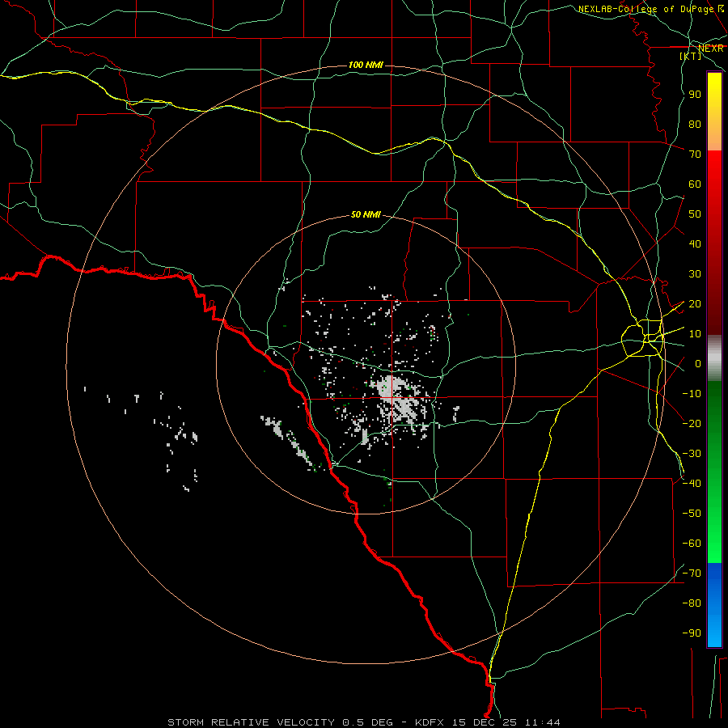Click the positive "90" scale label
Image resolution: width=728 pixels, height=728 pixels.
point(695,95)
